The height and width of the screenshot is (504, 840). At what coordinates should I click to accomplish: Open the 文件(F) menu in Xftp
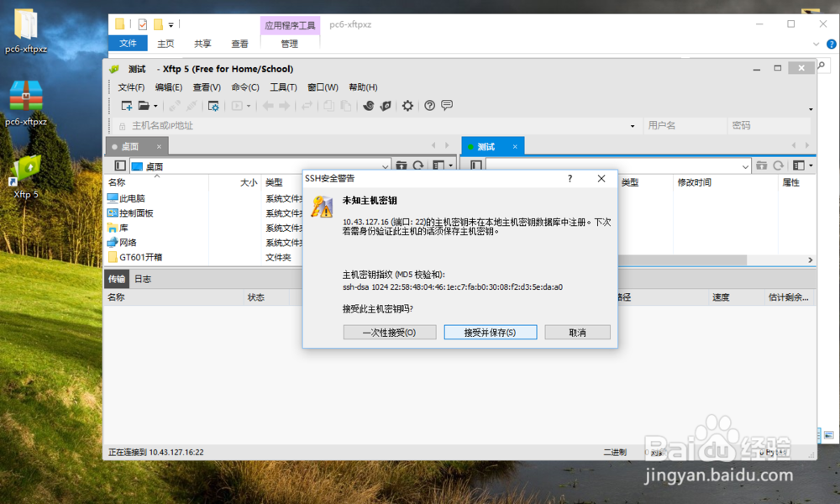[131, 87]
